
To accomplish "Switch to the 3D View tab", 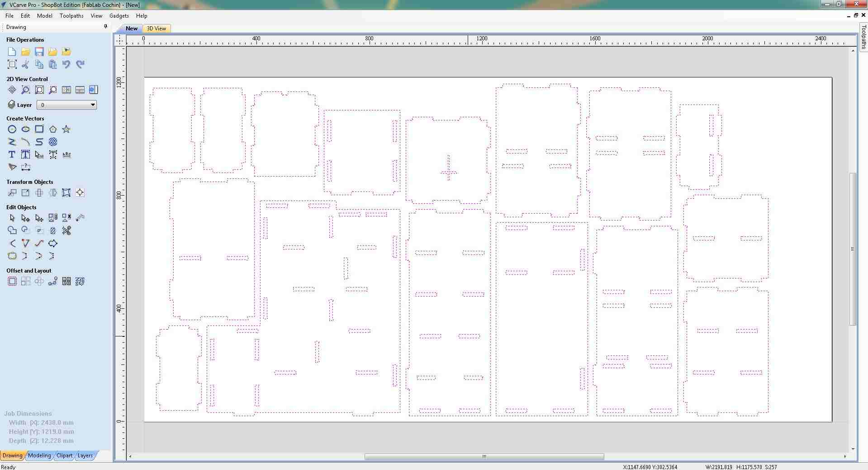I will tap(156, 29).
